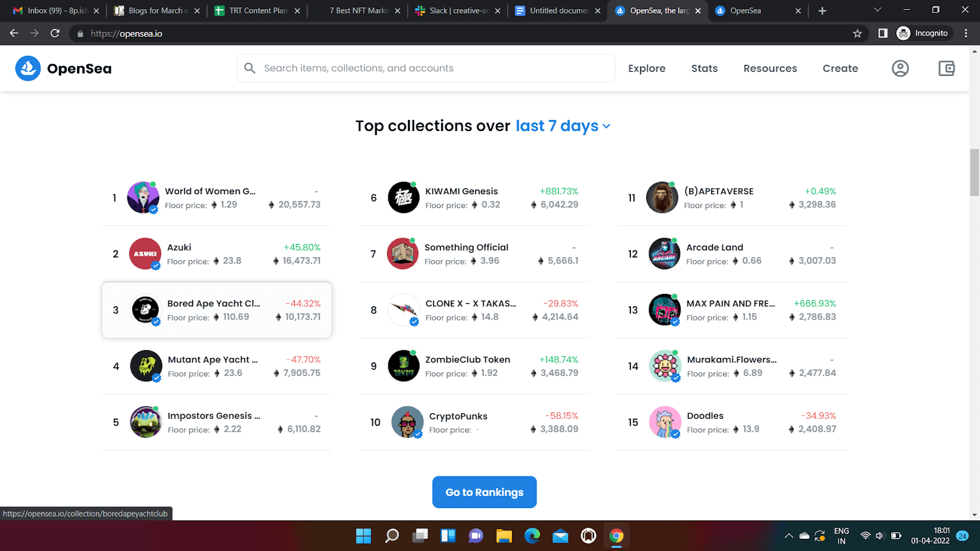This screenshot has height=551, width=980.
Task: Open Something Official avatar image
Action: click(402, 253)
